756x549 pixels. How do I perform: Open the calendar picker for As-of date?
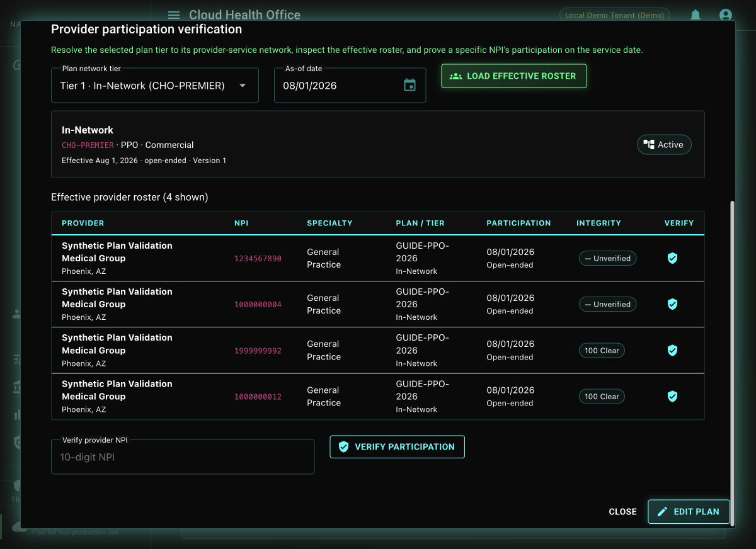click(x=409, y=86)
